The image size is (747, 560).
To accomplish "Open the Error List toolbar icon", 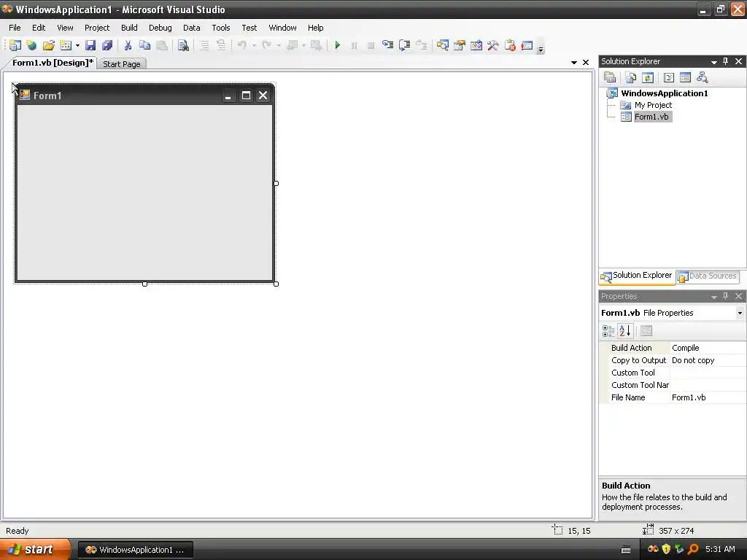I will click(510, 45).
